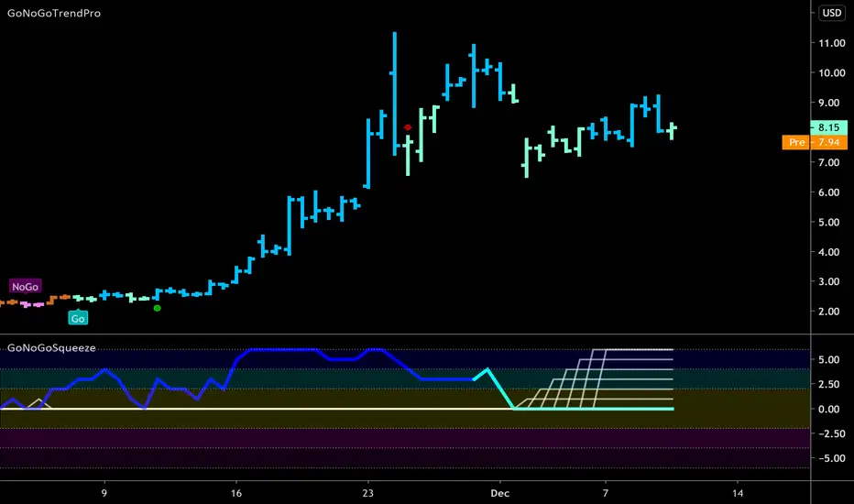Click the 11.00 price axis value
Screen dimensions: 854x504
(x=832, y=43)
